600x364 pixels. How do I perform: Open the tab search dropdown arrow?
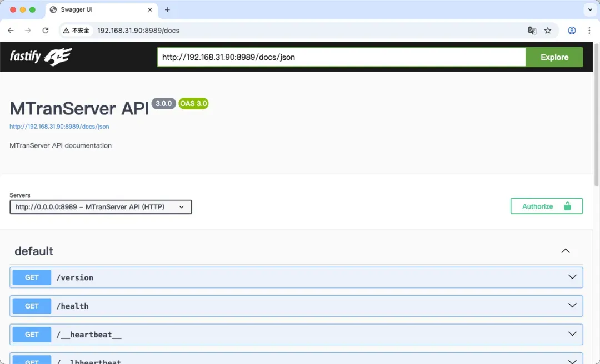pyautogui.click(x=589, y=10)
